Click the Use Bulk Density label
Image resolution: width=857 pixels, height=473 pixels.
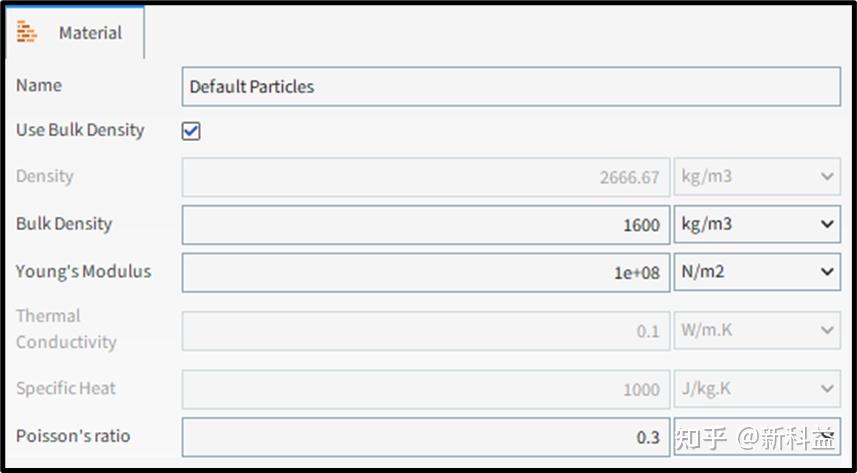(80, 130)
